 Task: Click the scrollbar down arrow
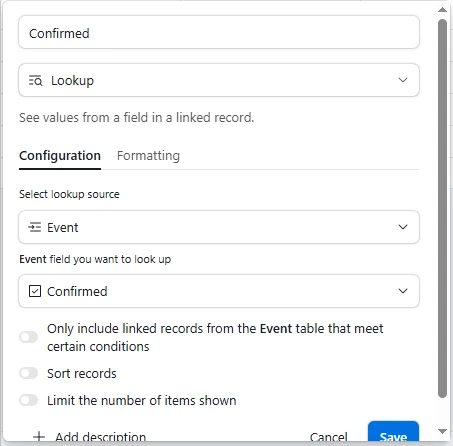pos(442,432)
